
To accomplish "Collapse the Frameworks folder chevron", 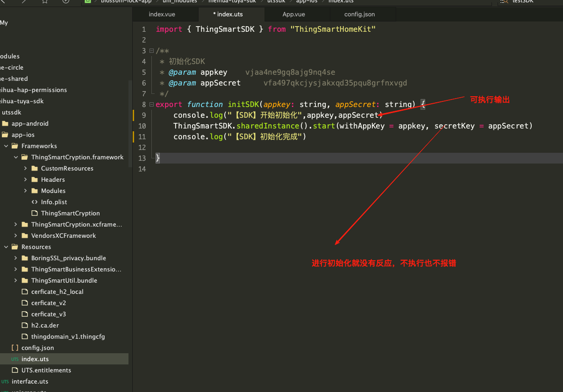I will [x=6, y=146].
